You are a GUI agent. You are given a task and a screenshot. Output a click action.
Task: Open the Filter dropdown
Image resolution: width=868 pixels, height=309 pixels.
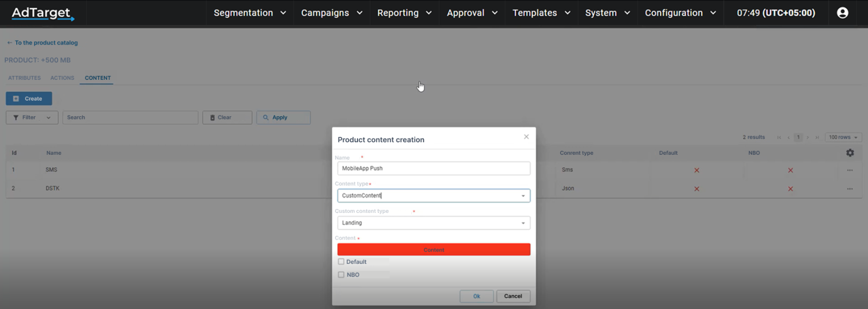32,117
